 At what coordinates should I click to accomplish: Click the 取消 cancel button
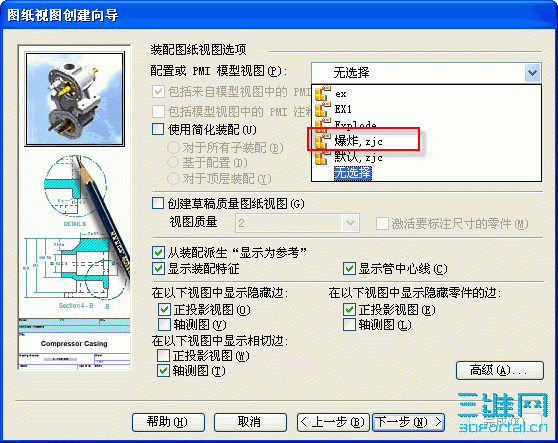250,422
